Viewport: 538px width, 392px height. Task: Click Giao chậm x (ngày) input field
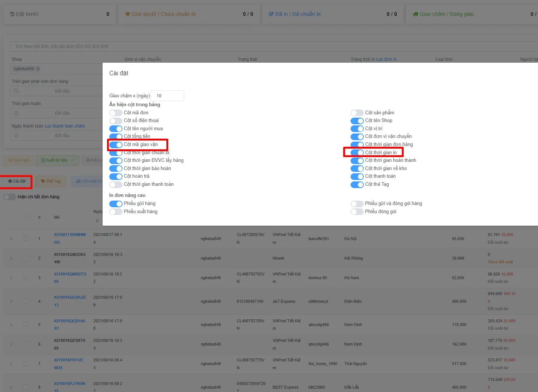click(168, 96)
